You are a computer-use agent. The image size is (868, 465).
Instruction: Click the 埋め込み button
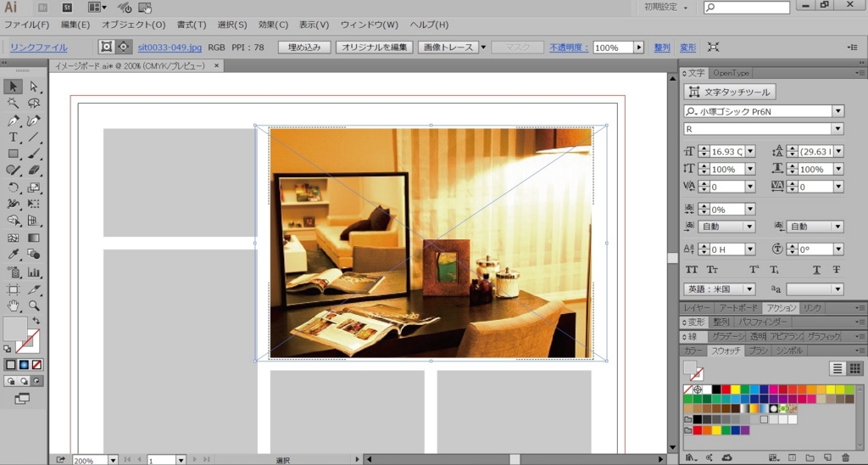[304, 48]
